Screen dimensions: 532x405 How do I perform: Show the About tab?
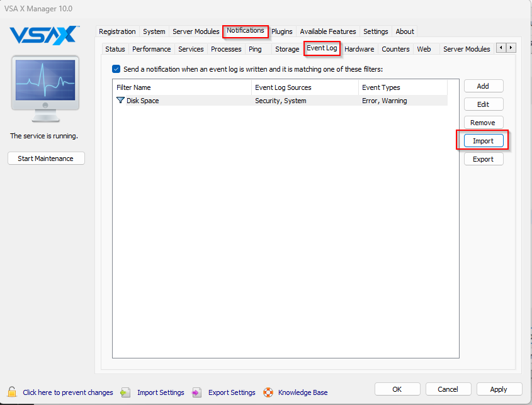point(405,31)
